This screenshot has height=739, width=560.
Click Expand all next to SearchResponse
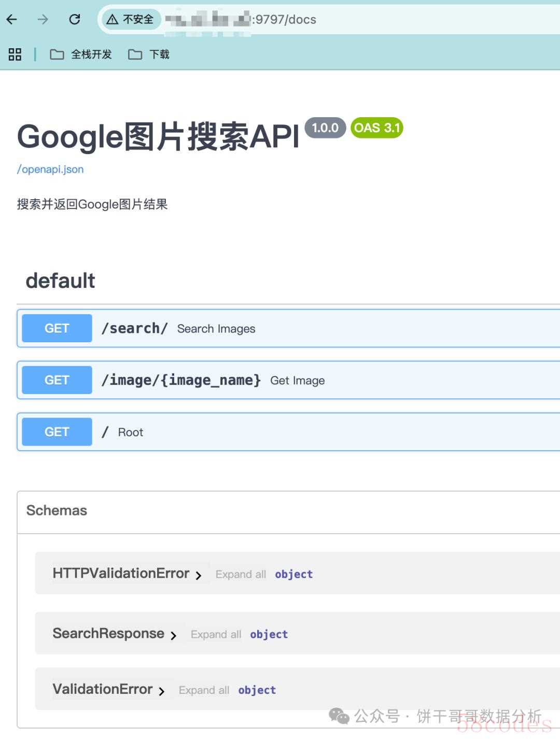216,634
